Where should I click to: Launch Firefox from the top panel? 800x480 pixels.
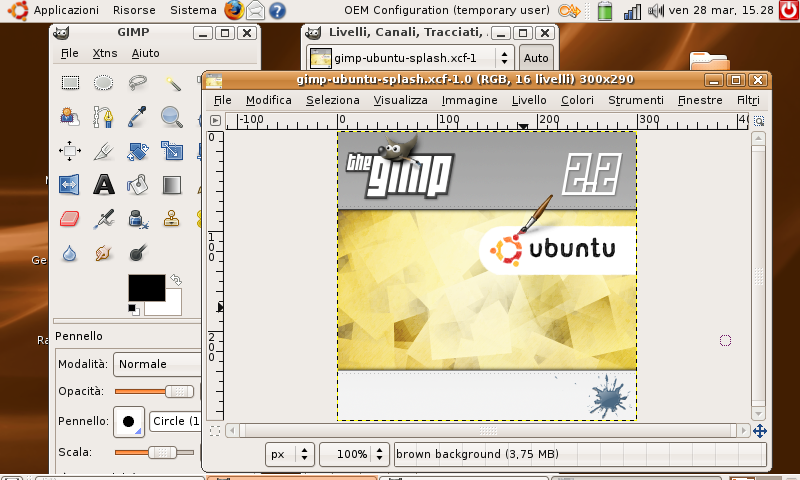pyautogui.click(x=234, y=10)
